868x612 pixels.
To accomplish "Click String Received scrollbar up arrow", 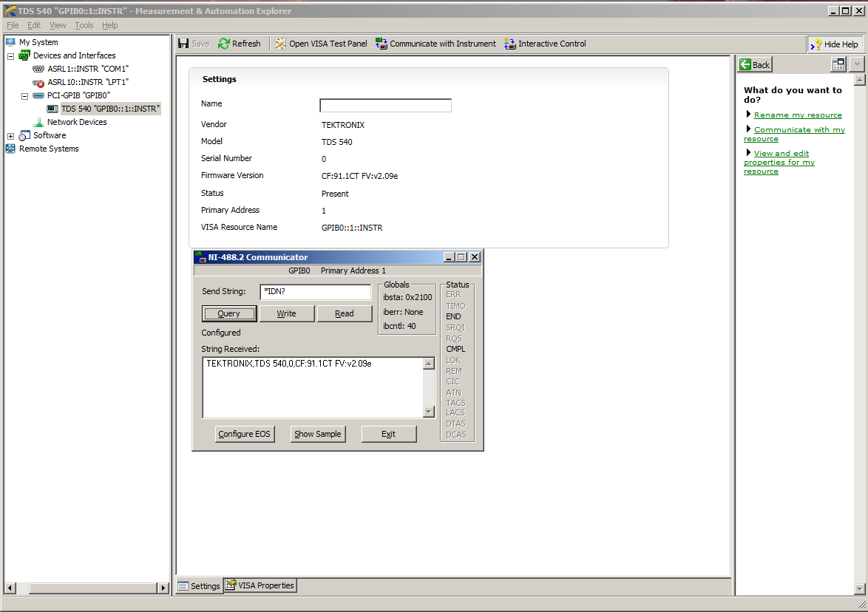I will [x=429, y=364].
